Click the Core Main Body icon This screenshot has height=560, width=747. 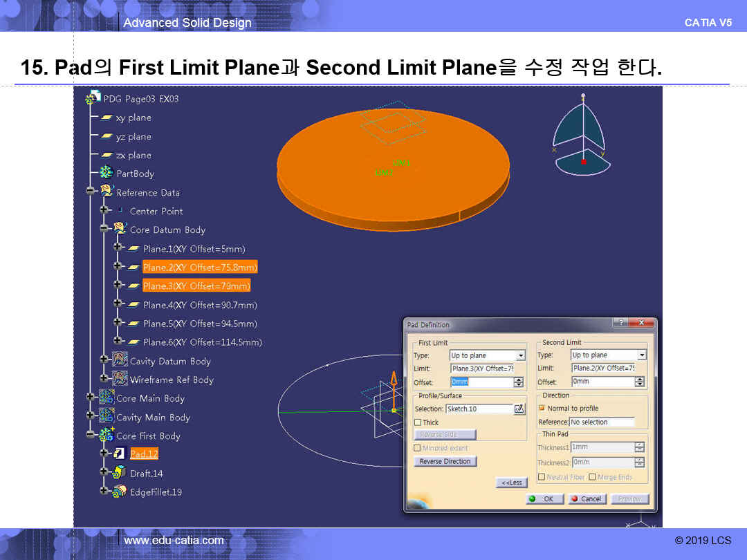[107, 398]
